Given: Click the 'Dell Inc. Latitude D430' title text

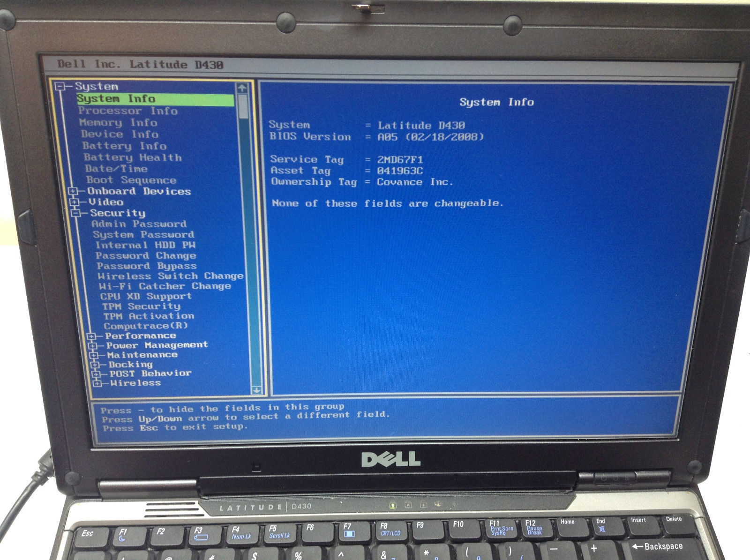Looking at the screenshot, I should coord(140,64).
